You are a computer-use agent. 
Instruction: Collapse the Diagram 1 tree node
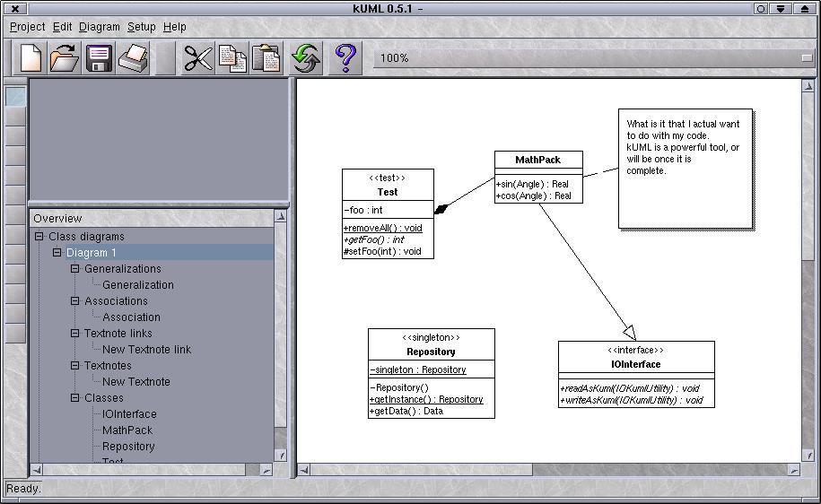point(57,253)
